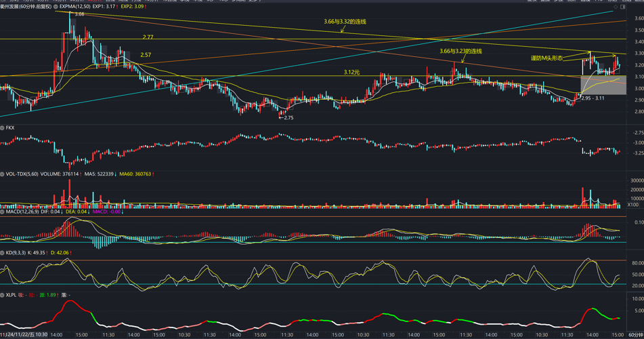Toggle the side panel icon at top-right
Screen dimensions: 644x339
(x=623, y=7)
